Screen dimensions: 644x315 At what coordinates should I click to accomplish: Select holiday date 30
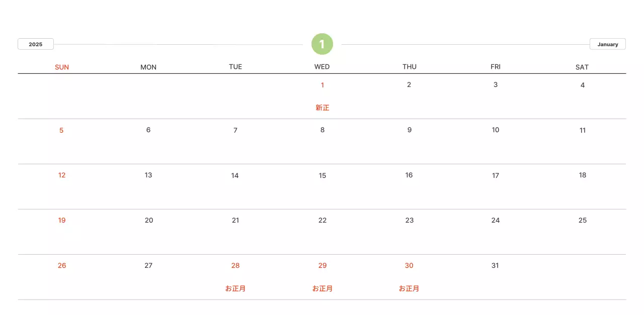point(409,265)
